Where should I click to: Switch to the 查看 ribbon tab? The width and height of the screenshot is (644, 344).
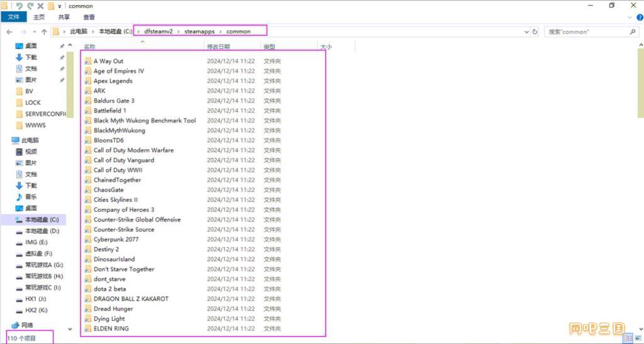tap(89, 17)
